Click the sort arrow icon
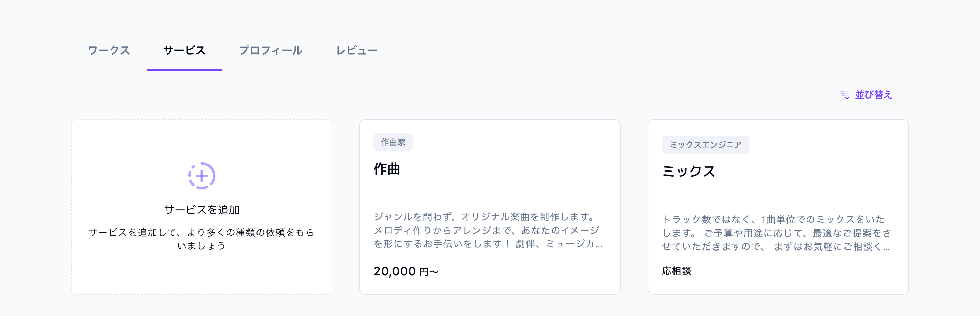Viewport: 980px width, 316px height. (x=844, y=95)
